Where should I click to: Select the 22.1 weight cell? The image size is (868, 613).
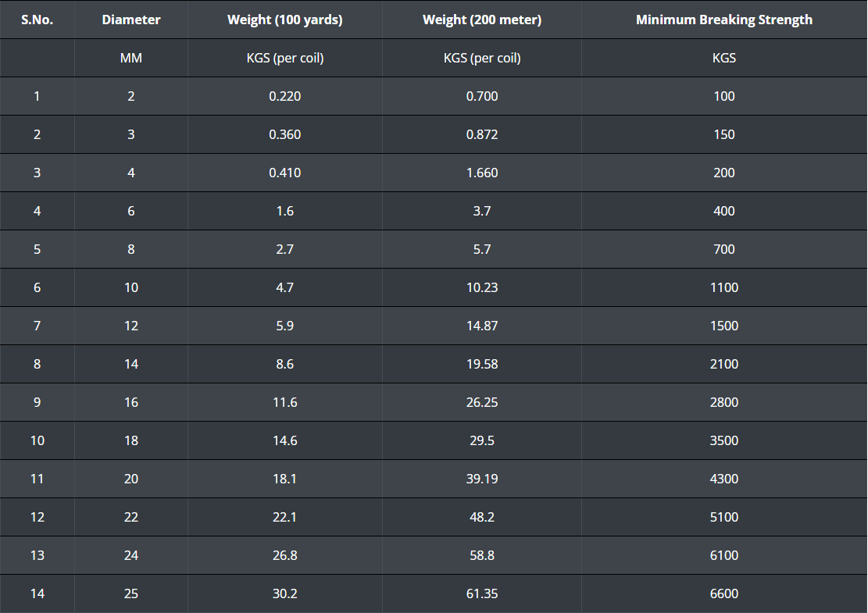(285, 517)
